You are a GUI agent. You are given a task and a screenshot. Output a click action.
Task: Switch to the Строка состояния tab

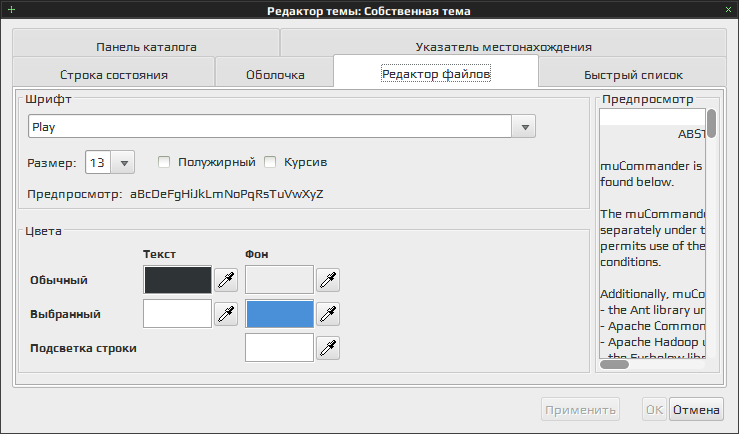pyautogui.click(x=114, y=74)
